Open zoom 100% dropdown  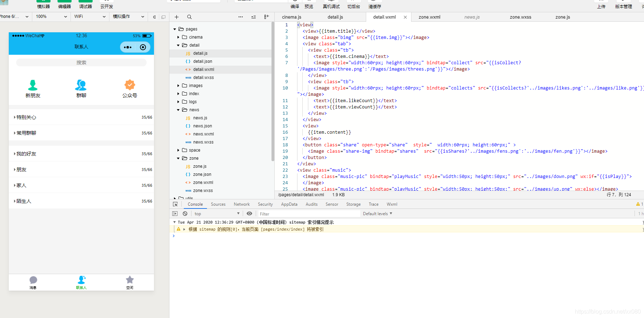[51, 16]
